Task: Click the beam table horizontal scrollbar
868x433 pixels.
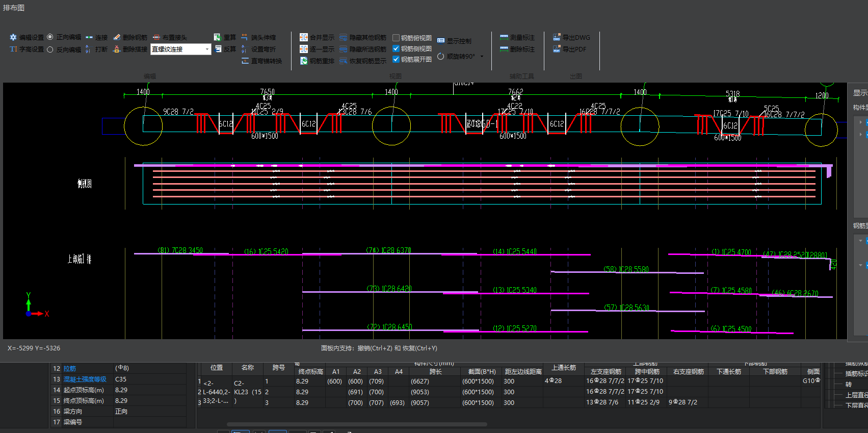Action: (357, 424)
